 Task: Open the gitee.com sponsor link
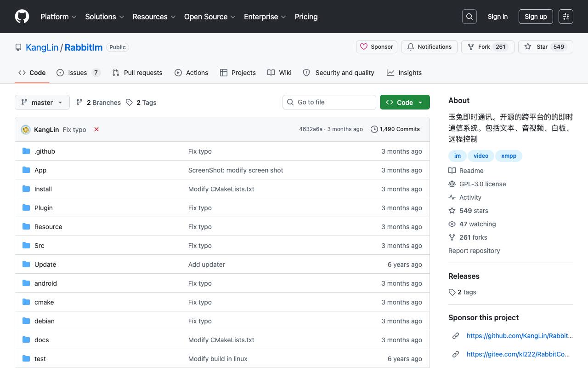pos(518,354)
